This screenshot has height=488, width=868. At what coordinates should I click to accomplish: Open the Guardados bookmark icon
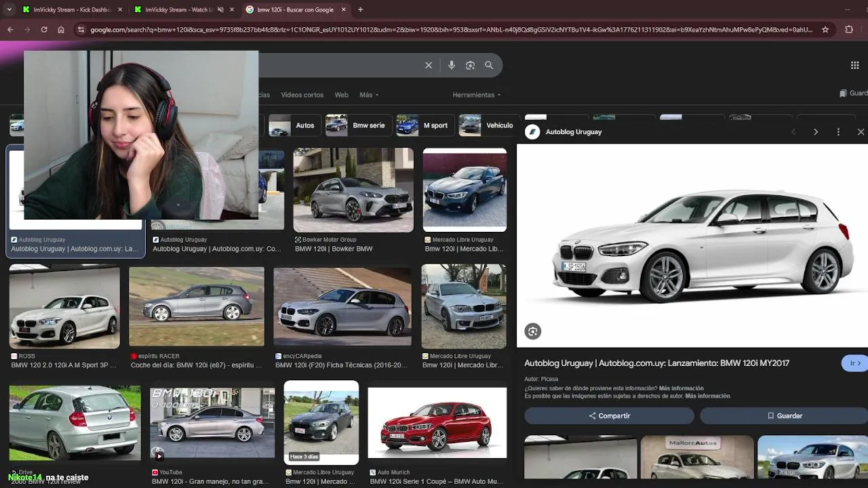(843, 94)
